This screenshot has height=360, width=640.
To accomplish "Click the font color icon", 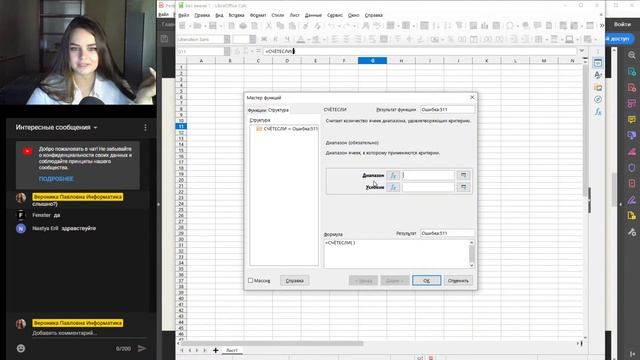I will click(x=301, y=40).
